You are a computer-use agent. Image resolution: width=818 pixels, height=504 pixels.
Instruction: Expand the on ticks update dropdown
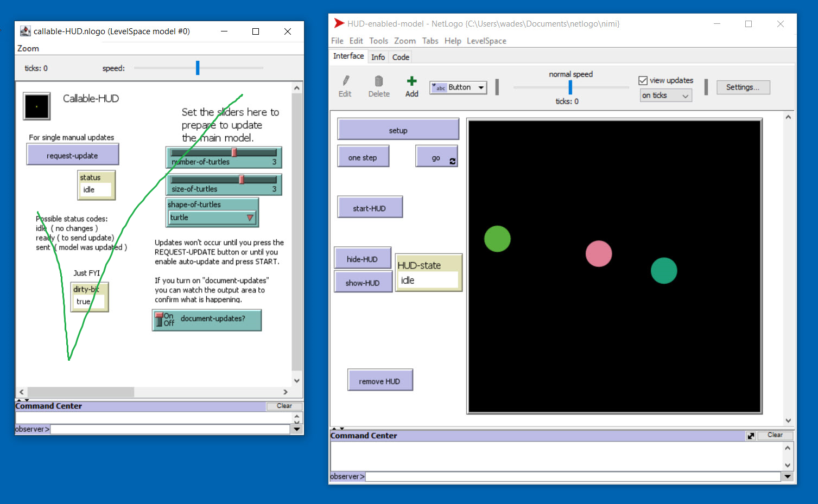click(x=665, y=95)
